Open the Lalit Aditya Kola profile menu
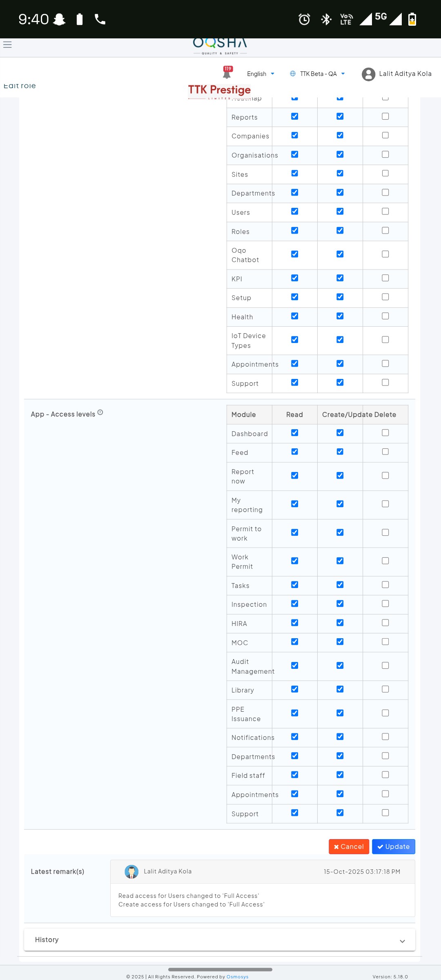The height and width of the screenshot is (980, 441). point(405,74)
